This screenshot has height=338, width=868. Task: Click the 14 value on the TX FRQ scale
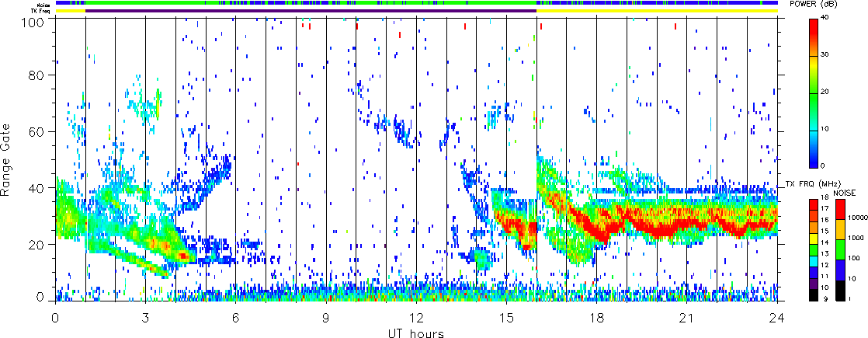(x=825, y=242)
